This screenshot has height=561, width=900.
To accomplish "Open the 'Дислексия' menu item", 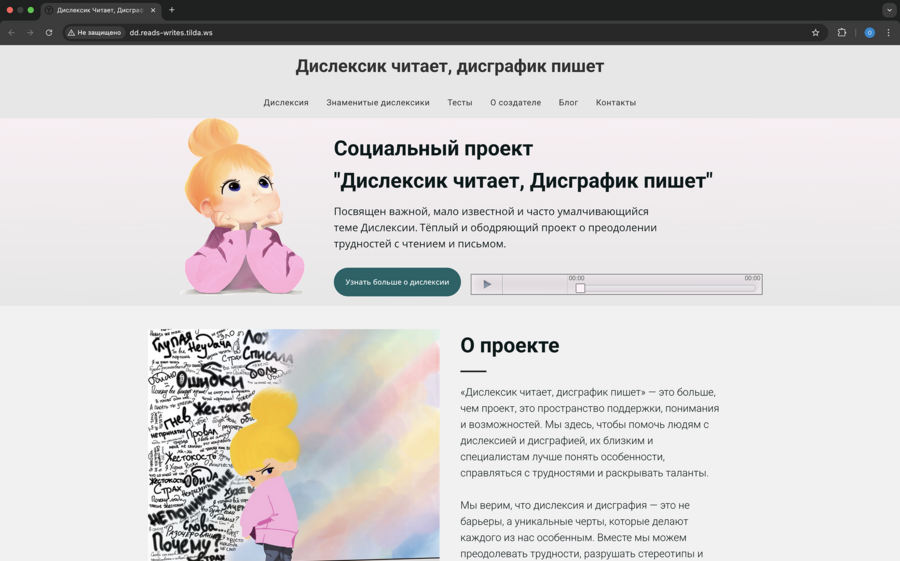I will [286, 102].
